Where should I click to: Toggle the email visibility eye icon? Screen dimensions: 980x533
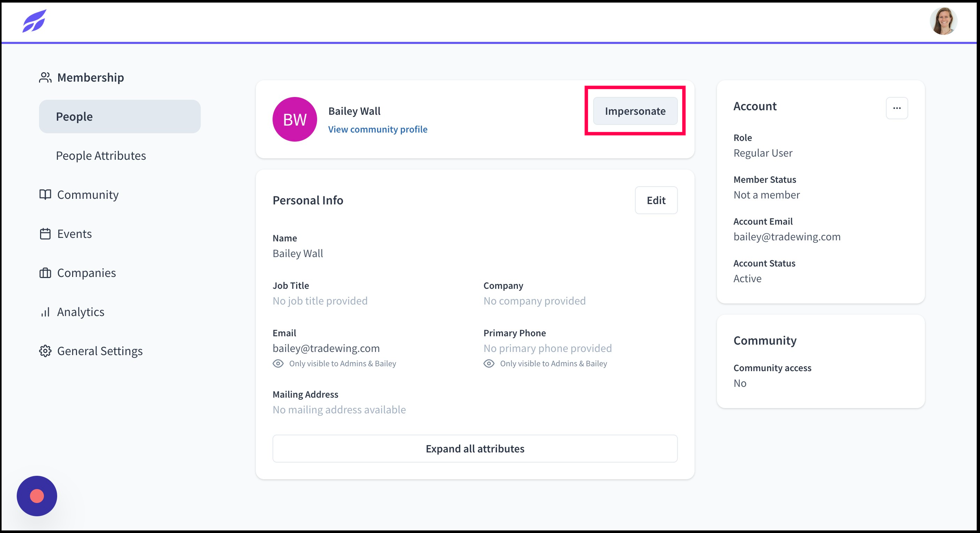278,363
